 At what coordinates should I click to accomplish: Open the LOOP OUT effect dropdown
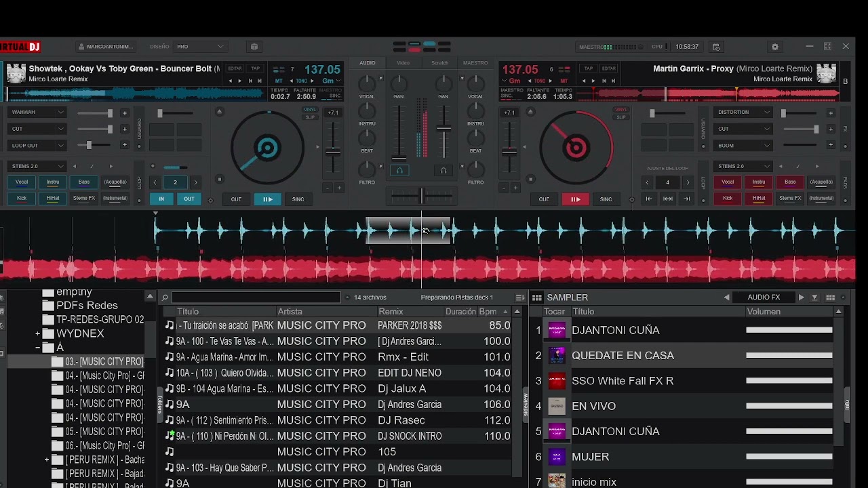[x=37, y=145]
